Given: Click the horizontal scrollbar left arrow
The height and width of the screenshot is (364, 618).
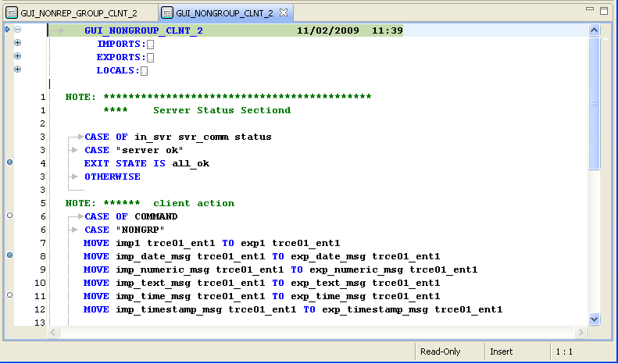Looking at the screenshot, I should click(x=54, y=332).
